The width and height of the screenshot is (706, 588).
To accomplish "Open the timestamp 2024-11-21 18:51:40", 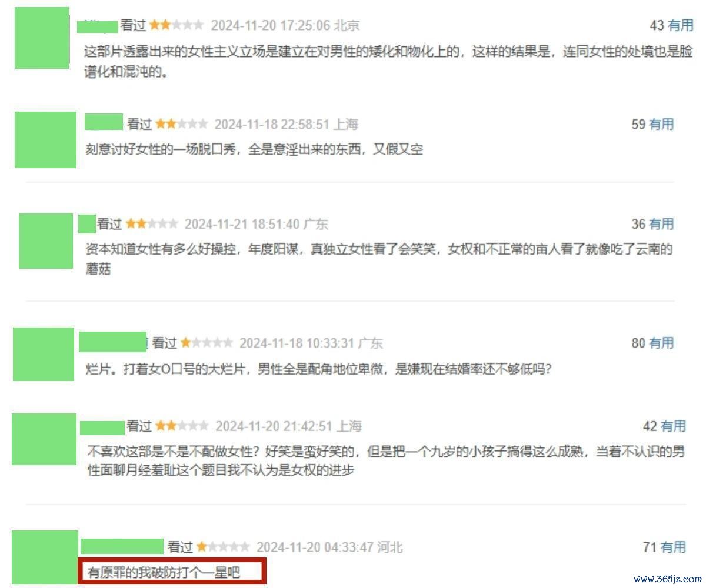I will click(x=242, y=224).
